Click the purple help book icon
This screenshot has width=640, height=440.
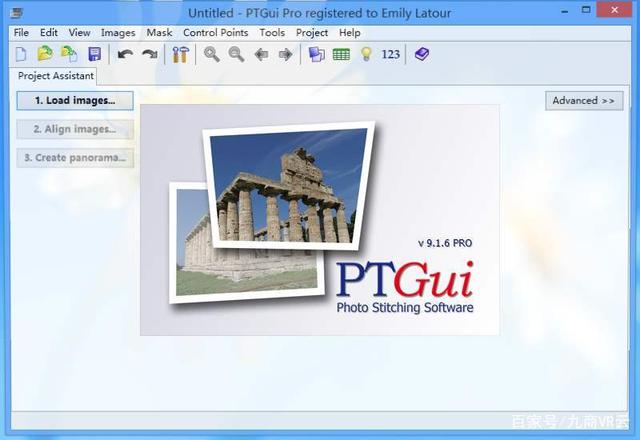421,54
